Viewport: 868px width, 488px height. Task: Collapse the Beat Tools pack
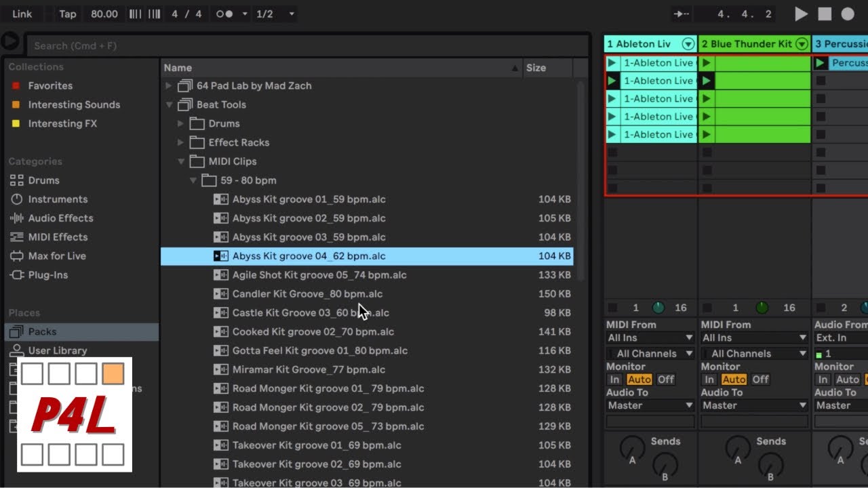pyautogui.click(x=169, y=105)
